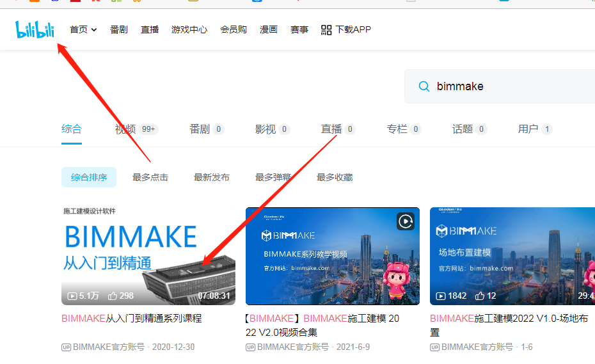Open 漫画 in navigation bar
Image resolution: width=595 pixels, height=364 pixels.
(x=268, y=29)
